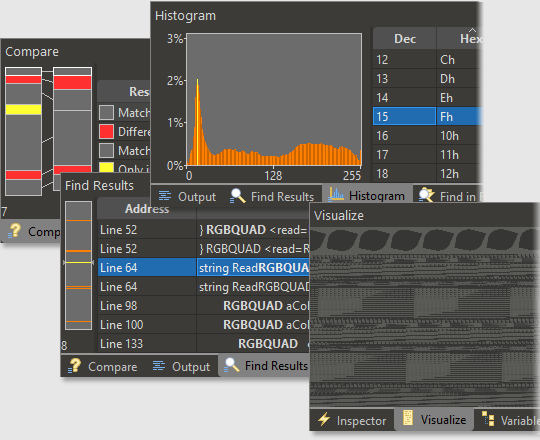Select the Visualize tab icon
The height and width of the screenshot is (440, 540).
(408, 418)
